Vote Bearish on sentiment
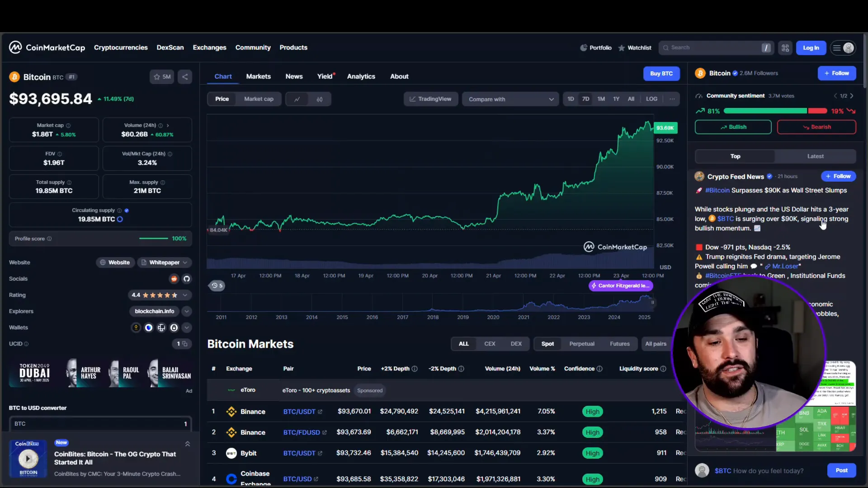This screenshot has height=488, width=868. (816, 127)
